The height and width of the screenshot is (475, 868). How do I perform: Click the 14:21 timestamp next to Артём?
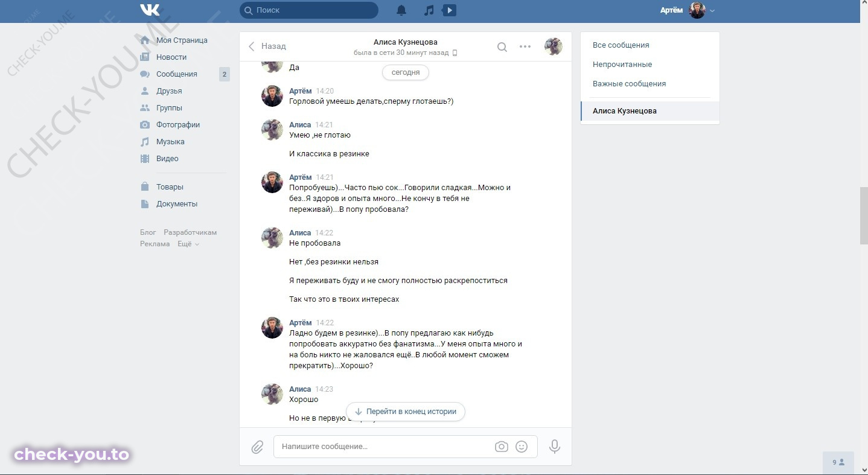(x=325, y=177)
